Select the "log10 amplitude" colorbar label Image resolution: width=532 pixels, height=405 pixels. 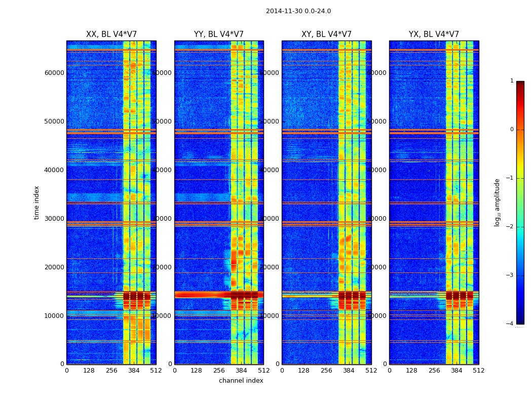498,202
